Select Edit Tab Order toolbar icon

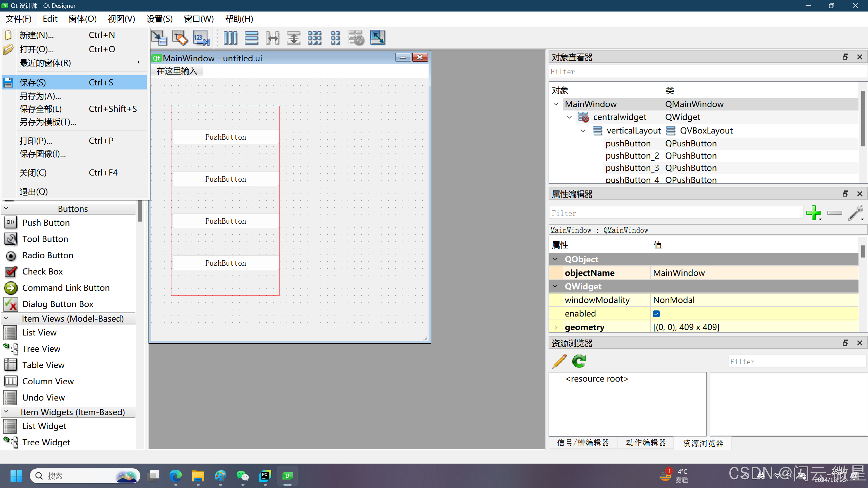[201, 38]
